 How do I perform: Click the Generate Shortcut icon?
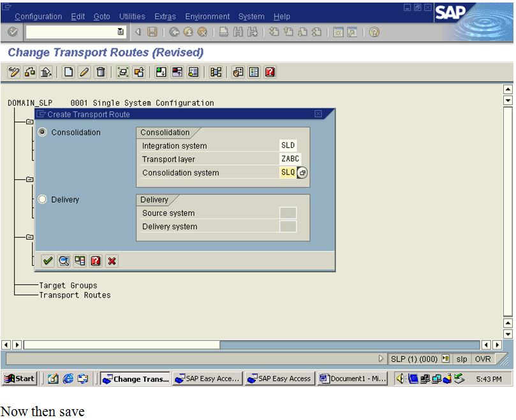click(x=352, y=32)
